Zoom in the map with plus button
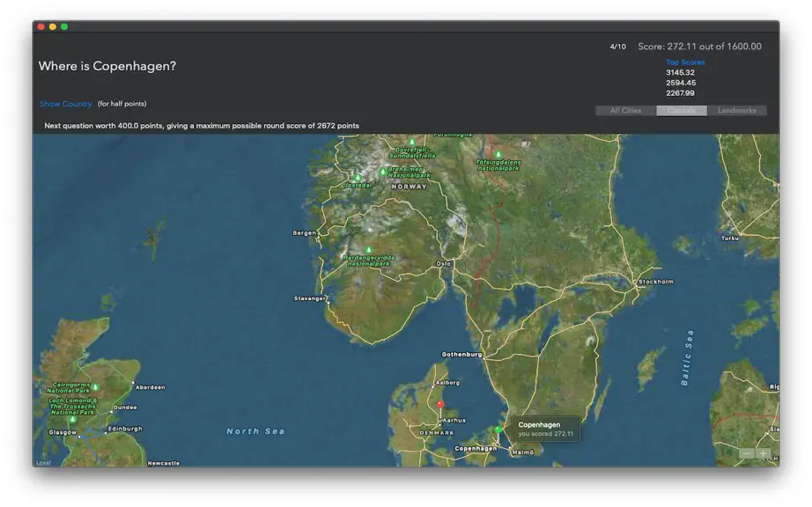Screen dimensions: 812x507 (763, 453)
